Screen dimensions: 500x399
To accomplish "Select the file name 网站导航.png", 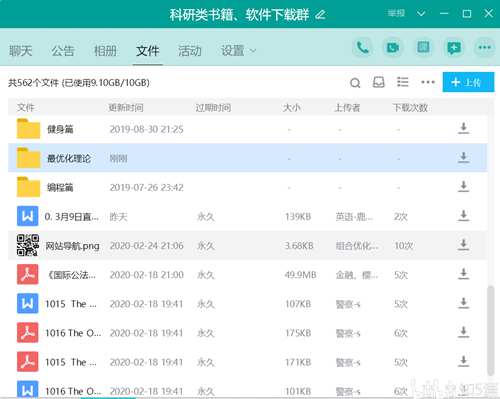I will [x=72, y=246].
